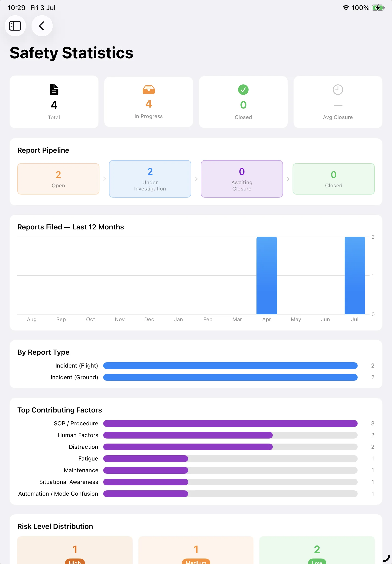This screenshot has width=392, height=564.
Task: Select the Awaiting Closure pipeline stage
Action: click(242, 179)
